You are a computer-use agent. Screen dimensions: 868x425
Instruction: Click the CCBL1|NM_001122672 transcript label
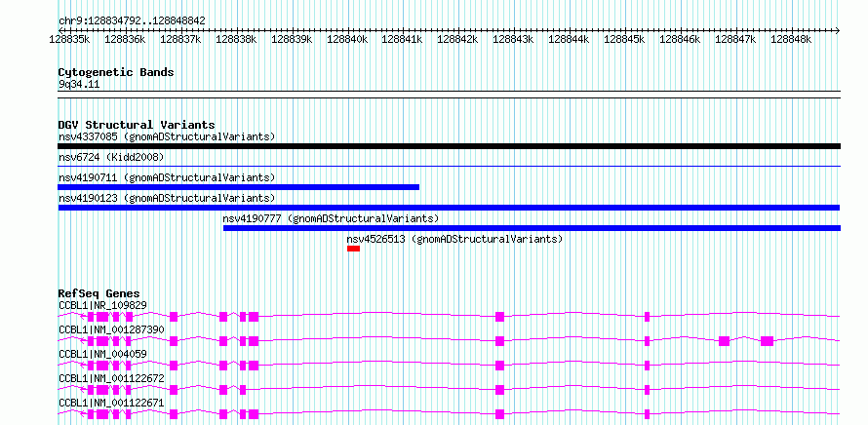111,378
